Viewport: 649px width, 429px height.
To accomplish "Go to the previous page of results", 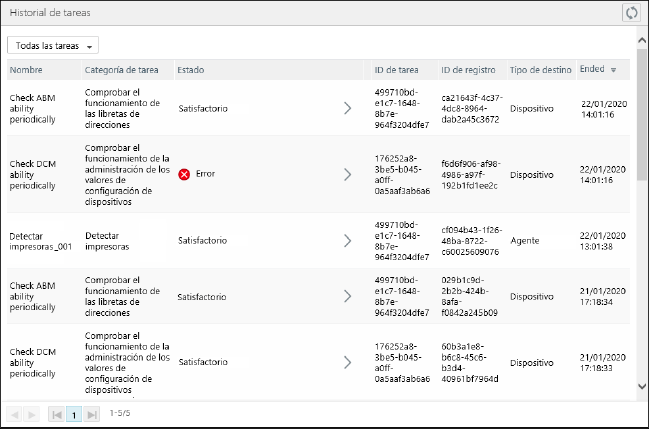I will tap(16, 413).
